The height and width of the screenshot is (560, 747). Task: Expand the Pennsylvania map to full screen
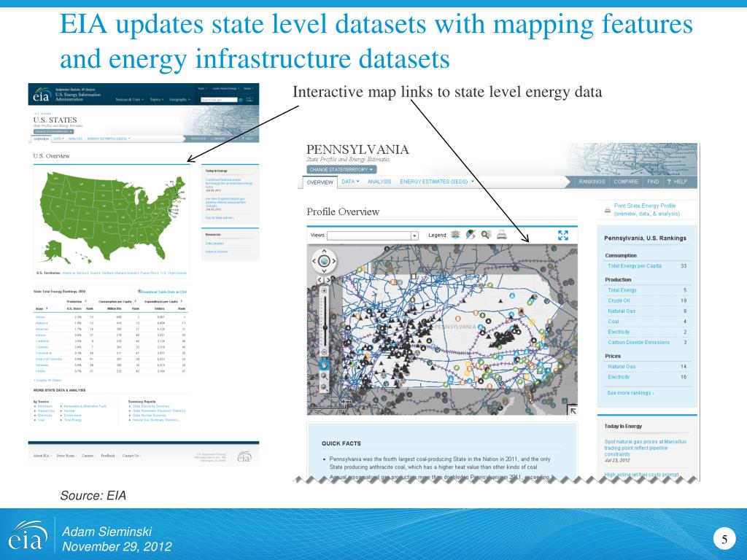pos(563,236)
